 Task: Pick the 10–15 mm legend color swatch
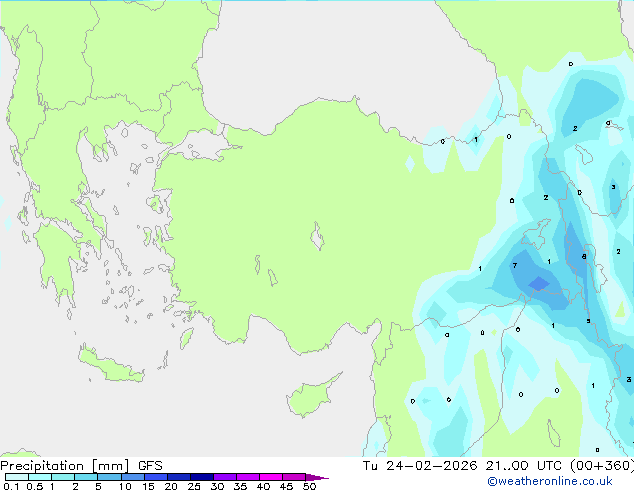click(133, 477)
